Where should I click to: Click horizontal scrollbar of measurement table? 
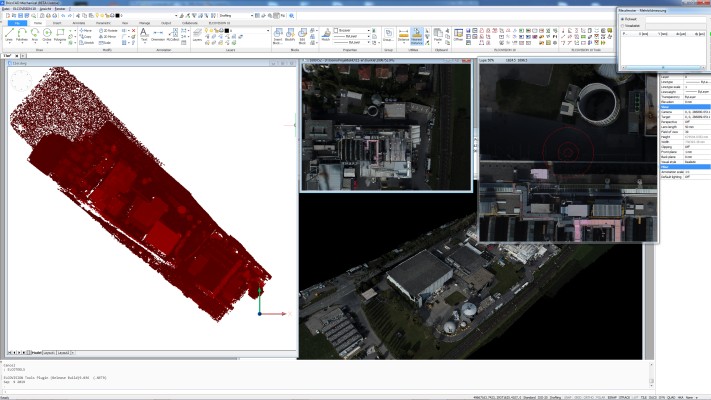(x=663, y=68)
